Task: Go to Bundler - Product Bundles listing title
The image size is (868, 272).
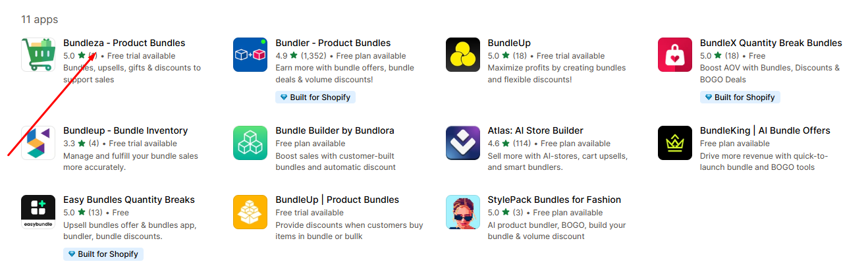Action: (333, 43)
